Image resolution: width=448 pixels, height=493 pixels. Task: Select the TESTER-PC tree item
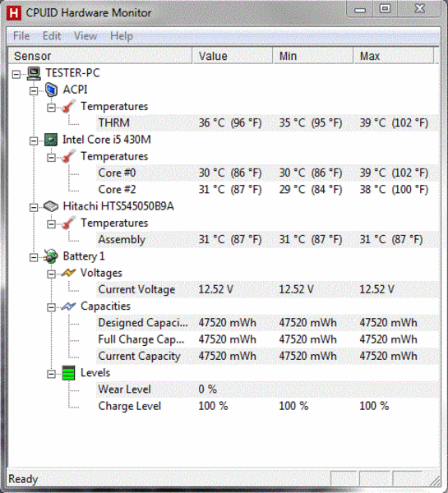72,73
